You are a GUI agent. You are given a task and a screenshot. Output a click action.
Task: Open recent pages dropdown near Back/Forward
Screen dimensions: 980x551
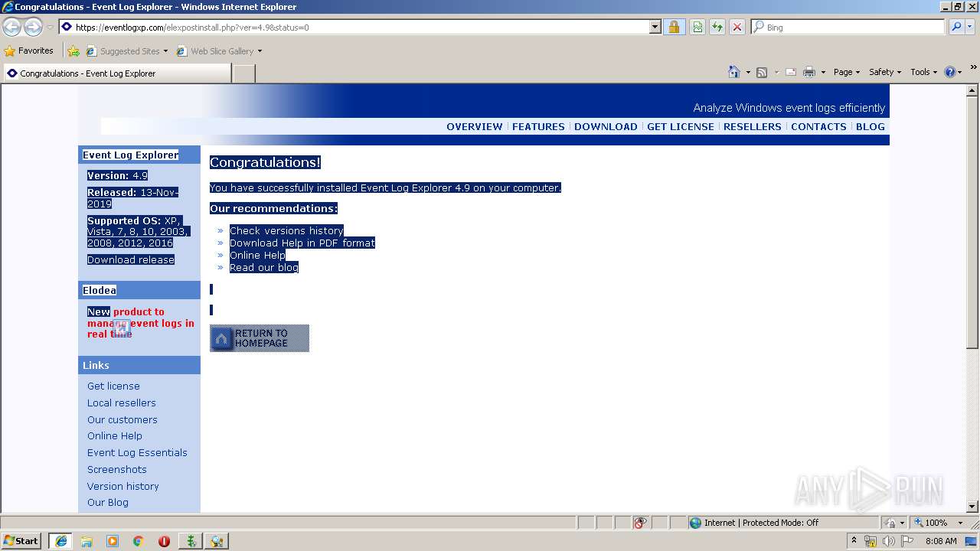click(50, 27)
